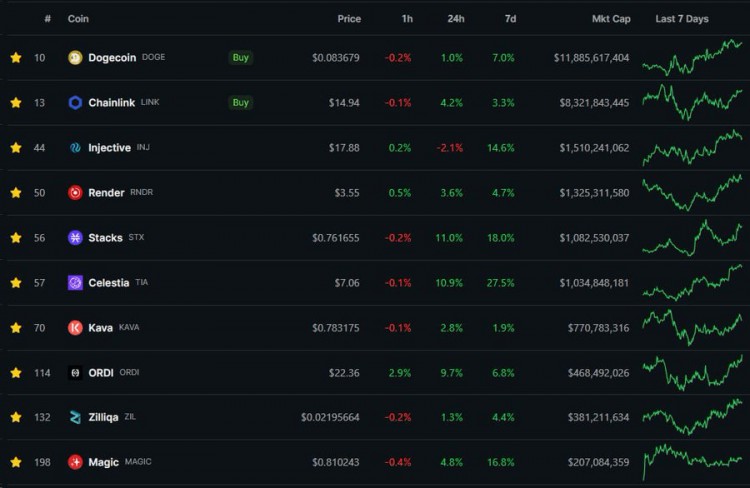This screenshot has height=488, width=750.
Task: Select the price $14.94
Action: [344, 103]
